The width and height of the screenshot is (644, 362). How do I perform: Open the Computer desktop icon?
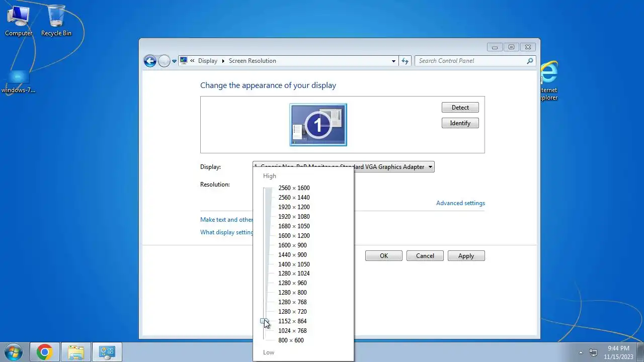19,21
